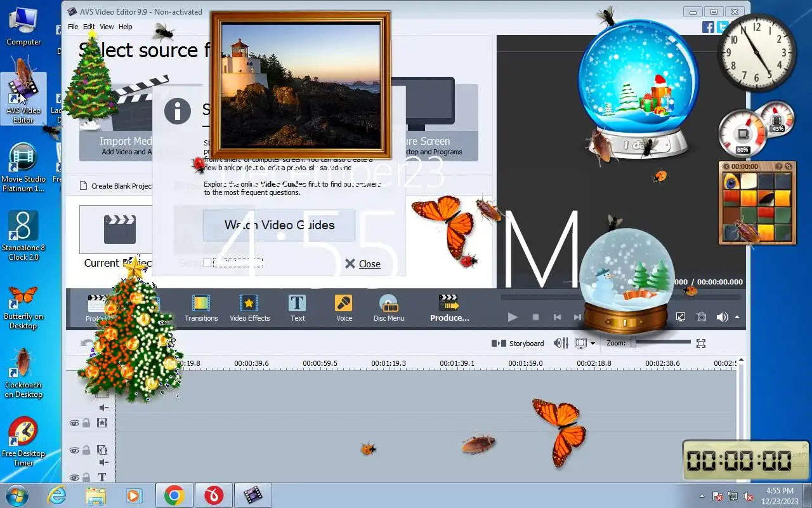Open the AVS Video Editor desktop shortcut
Viewport: 812px width, 508px height.
(23, 97)
